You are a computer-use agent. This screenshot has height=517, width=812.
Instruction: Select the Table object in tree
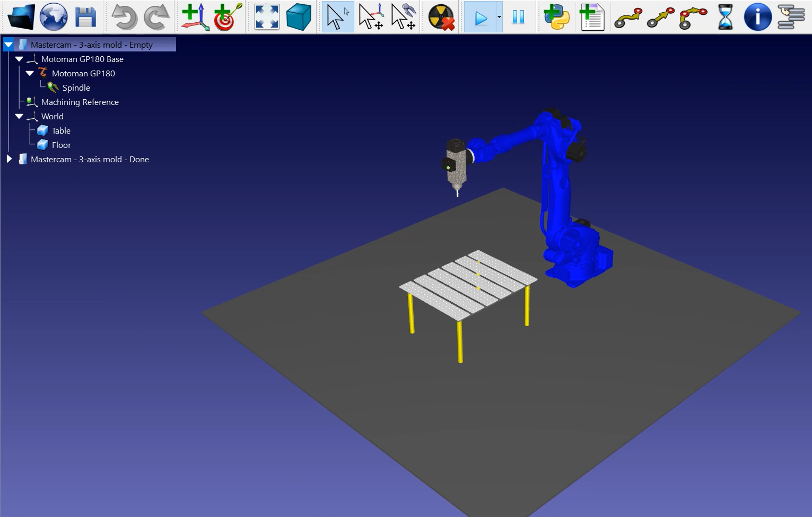tap(61, 131)
